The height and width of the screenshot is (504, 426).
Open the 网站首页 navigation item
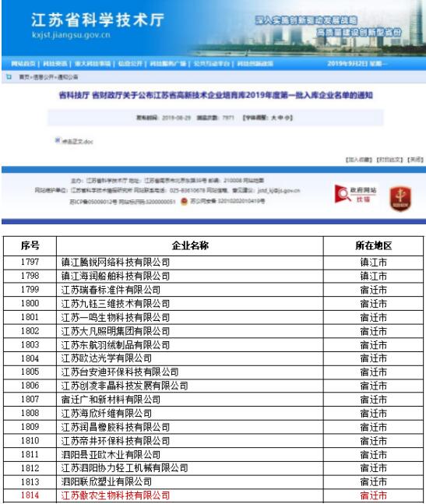23,64
